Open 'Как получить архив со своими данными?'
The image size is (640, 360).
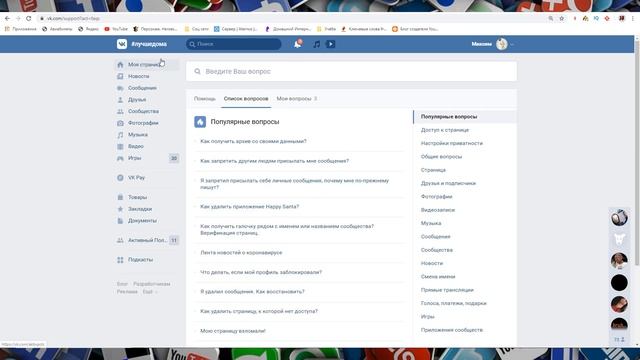click(x=253, y=141)
